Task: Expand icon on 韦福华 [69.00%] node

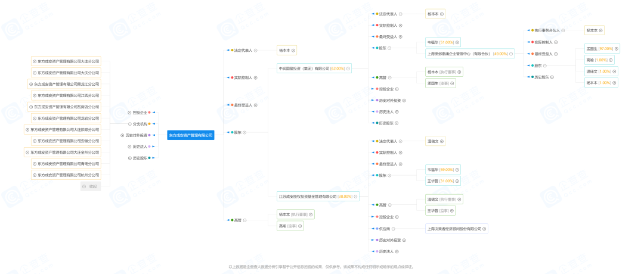Action: (x=457, y=169)
